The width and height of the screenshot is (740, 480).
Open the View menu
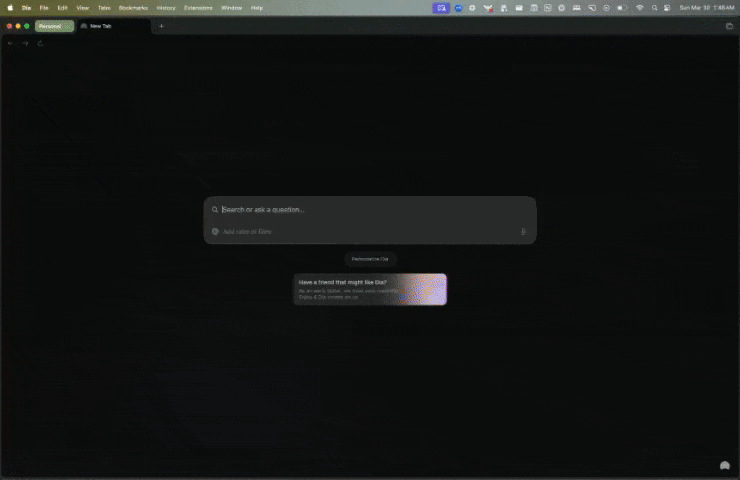83,8
